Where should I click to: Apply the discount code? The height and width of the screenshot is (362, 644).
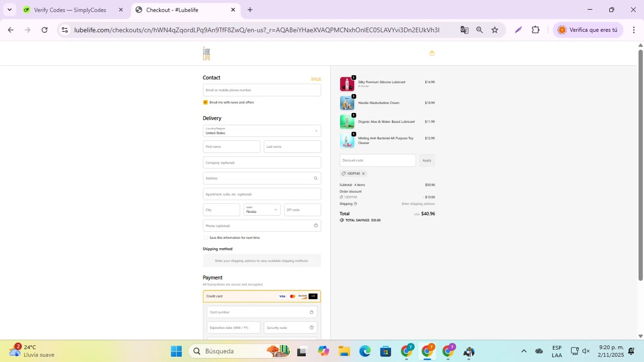[x=427, y=160]
